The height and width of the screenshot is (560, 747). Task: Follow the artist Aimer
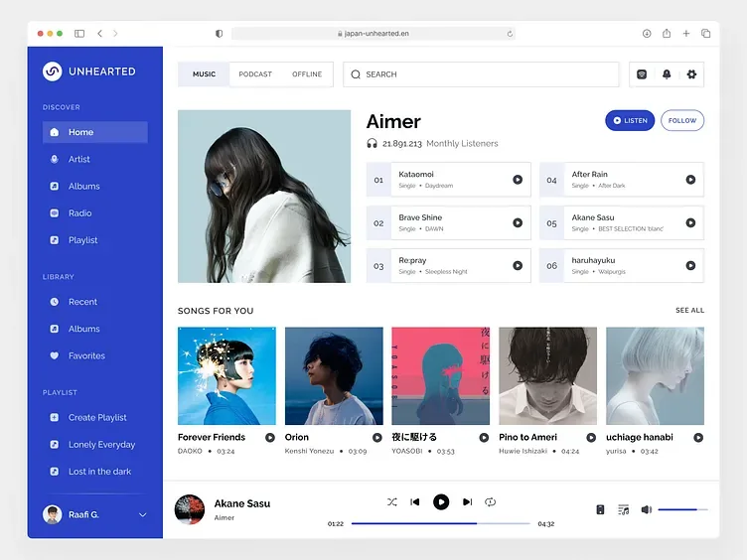click(682, 120)
